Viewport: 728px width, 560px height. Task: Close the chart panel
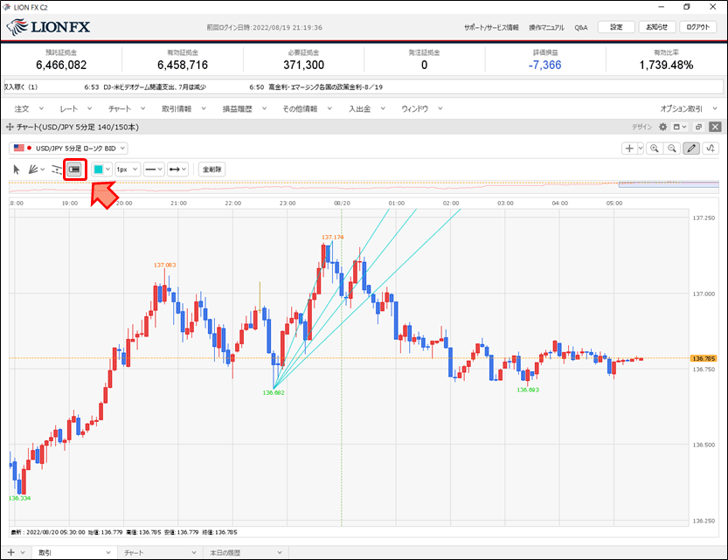pyautogui.click(x=716, y=127)
